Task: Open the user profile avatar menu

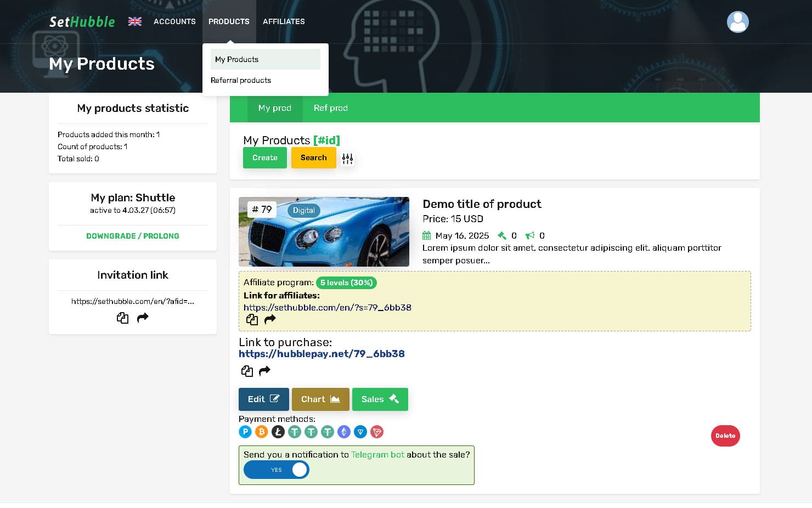Action: point(737,21)
